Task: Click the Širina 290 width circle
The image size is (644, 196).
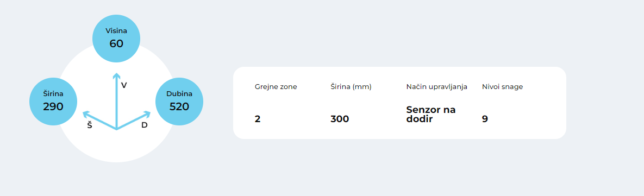Action: coord(53,102)
